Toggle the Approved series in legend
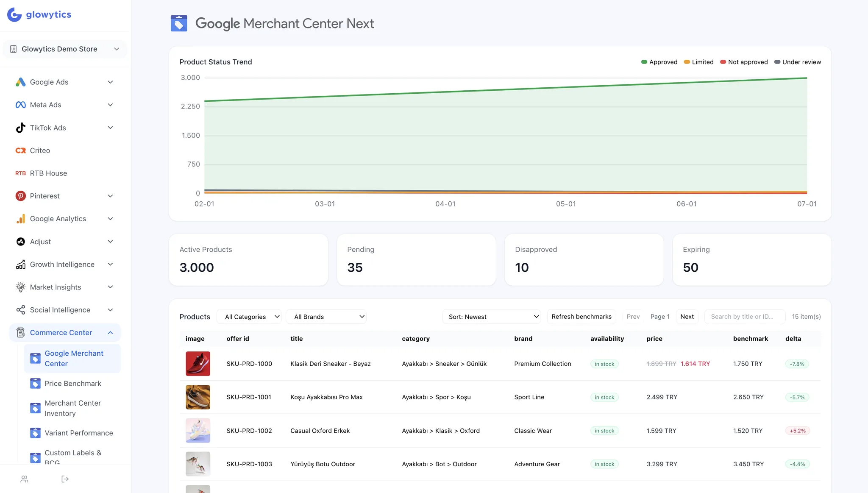This screenshot has width=868, height=493. 659,62
